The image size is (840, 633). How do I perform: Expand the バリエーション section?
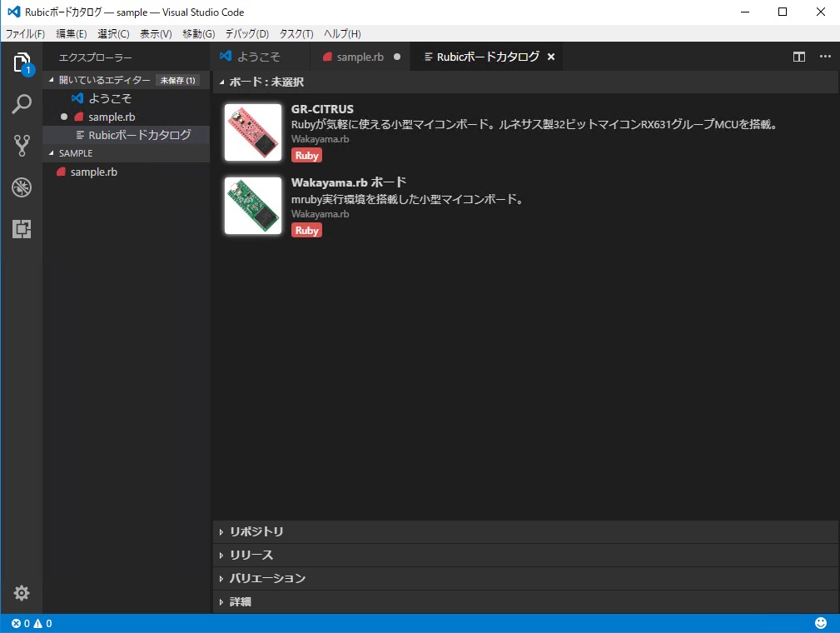525,578
